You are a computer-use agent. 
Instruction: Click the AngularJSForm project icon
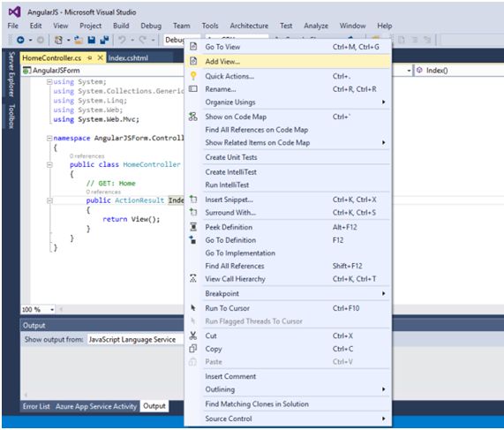click(27, 70)
